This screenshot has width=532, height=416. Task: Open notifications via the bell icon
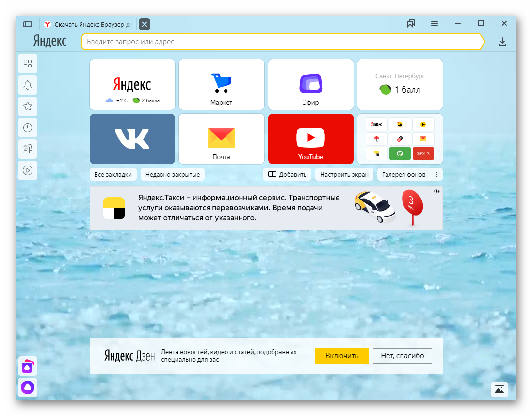[x=28, y=85]
